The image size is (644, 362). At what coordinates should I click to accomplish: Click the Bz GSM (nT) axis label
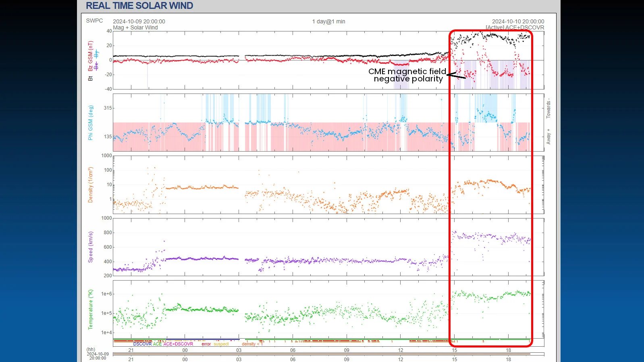(90, 56)
